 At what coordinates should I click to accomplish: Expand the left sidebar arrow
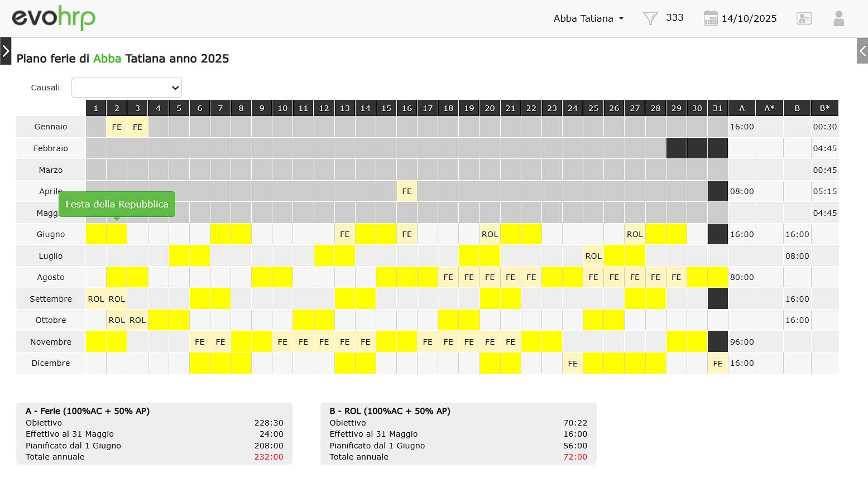[6, 51]
